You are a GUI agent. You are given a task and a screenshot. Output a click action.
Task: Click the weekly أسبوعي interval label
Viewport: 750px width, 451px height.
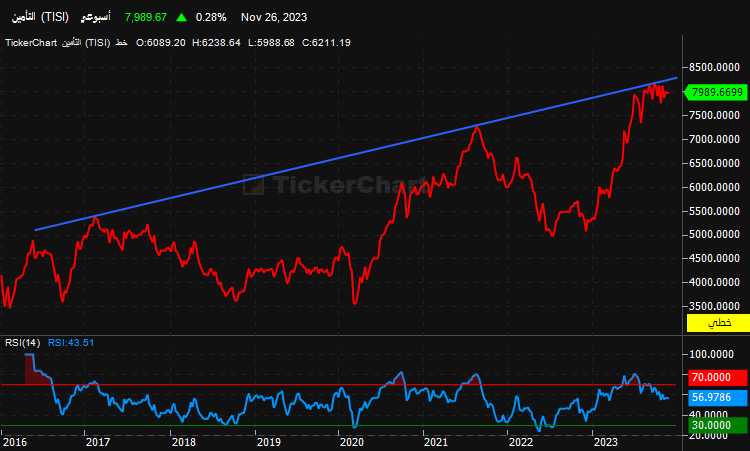coord(95,17)
